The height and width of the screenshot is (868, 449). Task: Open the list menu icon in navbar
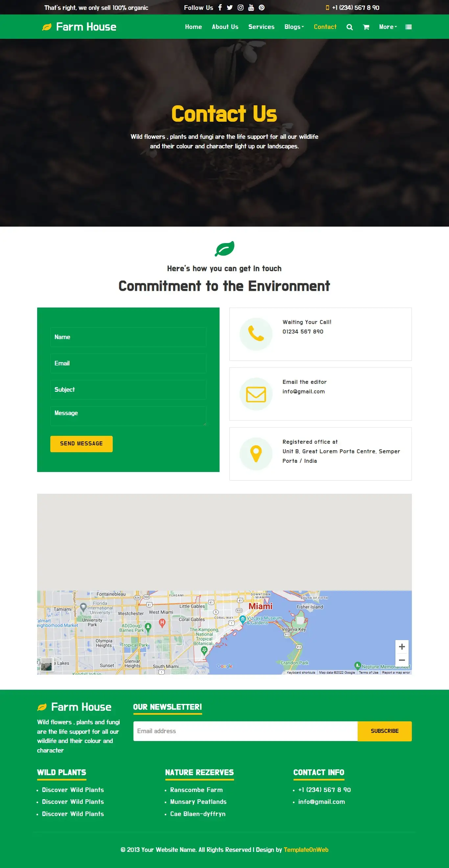(x=409, y=27)
